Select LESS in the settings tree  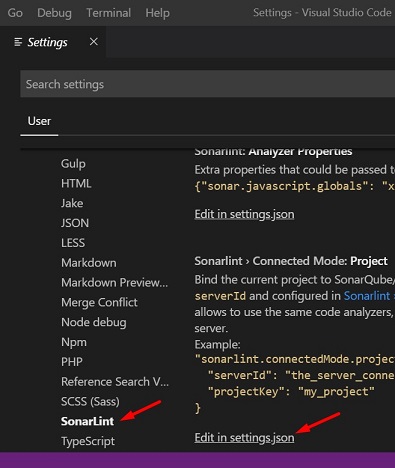click(73, 243)
